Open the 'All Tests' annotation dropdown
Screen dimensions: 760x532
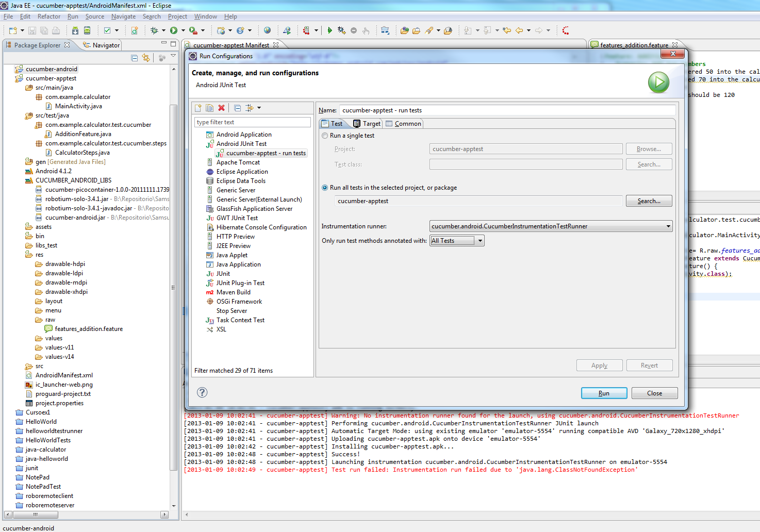[457, 240]
